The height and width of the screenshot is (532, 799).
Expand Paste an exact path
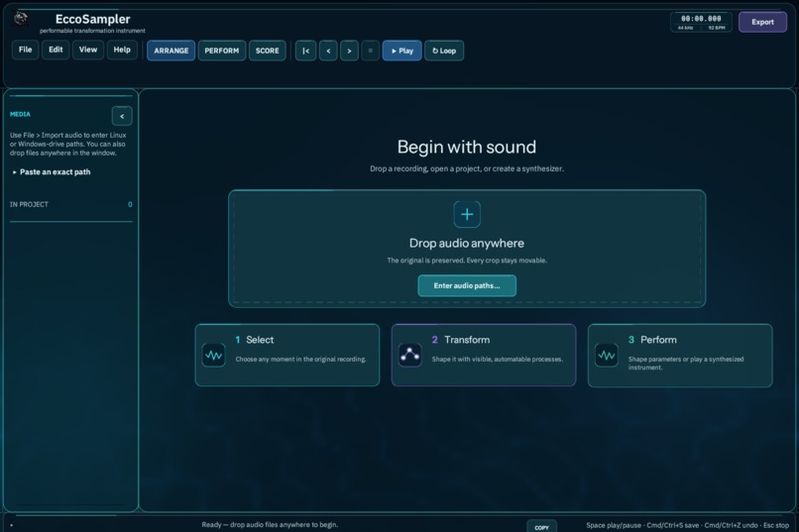(x=51, y=172)
